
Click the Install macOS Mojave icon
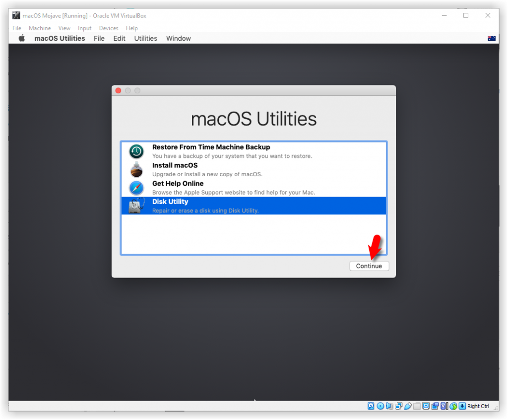pos(136,170)
